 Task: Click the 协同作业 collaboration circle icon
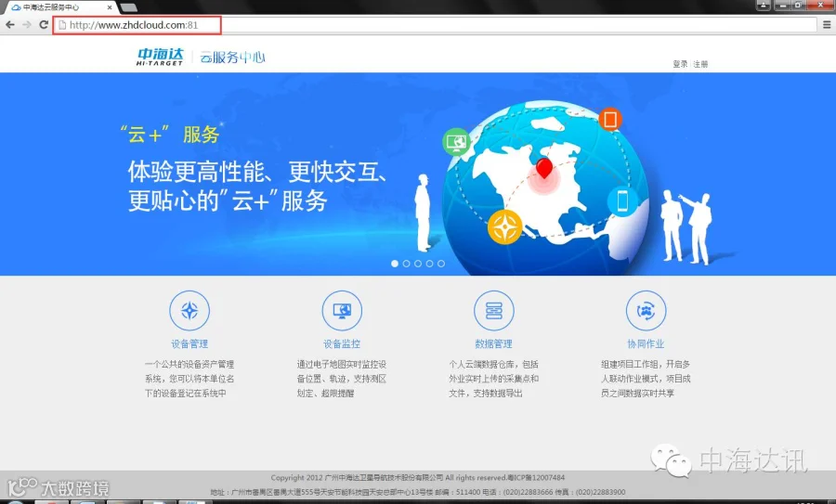pyautogui.click(x=646, y=311)
